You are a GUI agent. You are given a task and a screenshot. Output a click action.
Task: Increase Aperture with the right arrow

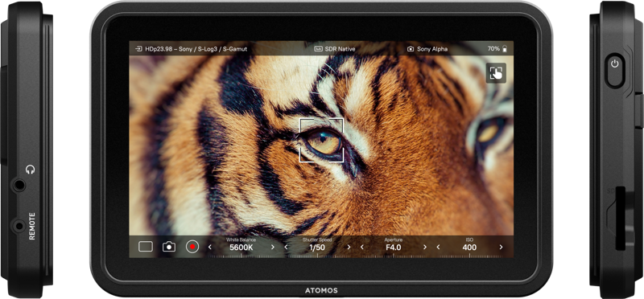[x=425, y=247]
